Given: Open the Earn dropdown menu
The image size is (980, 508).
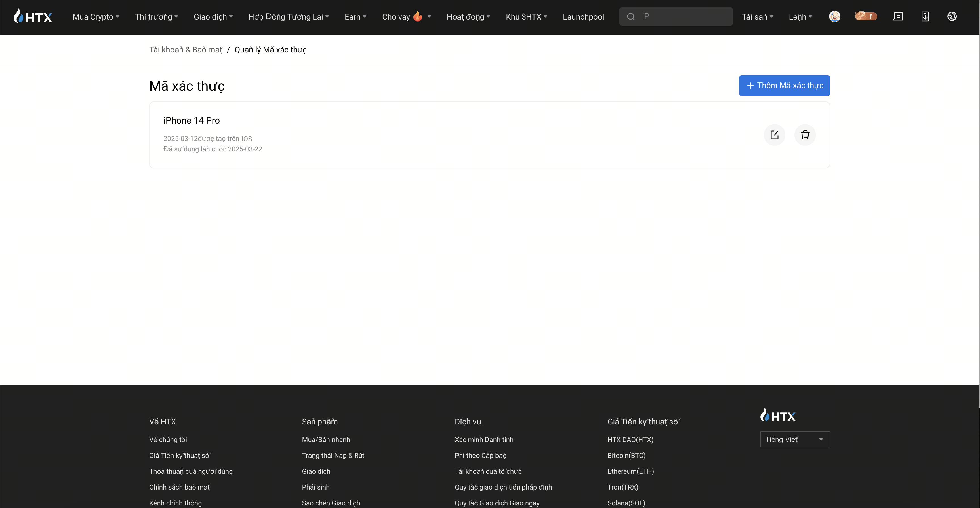Looking at the screenshot, I should point(355,17).
